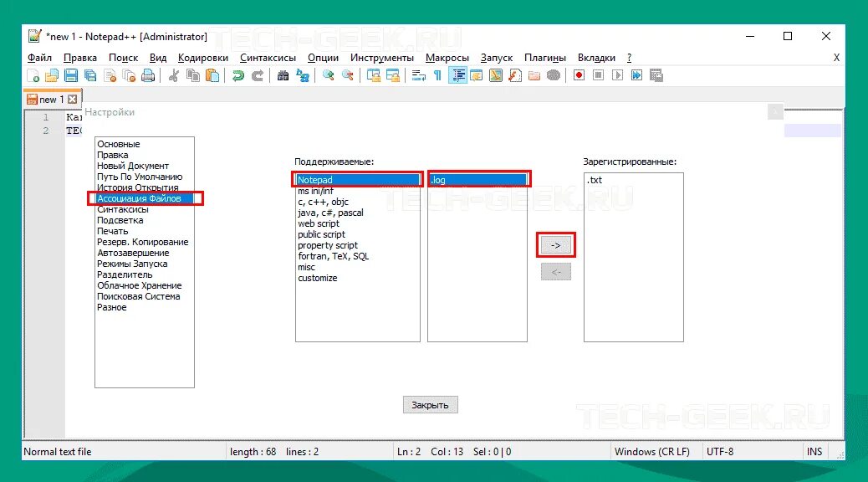The height and width of the screenshot is (482, 868).
Task: Create a new file with the toolbar icon
Action: pyautogui.click(x=33, y=75)
